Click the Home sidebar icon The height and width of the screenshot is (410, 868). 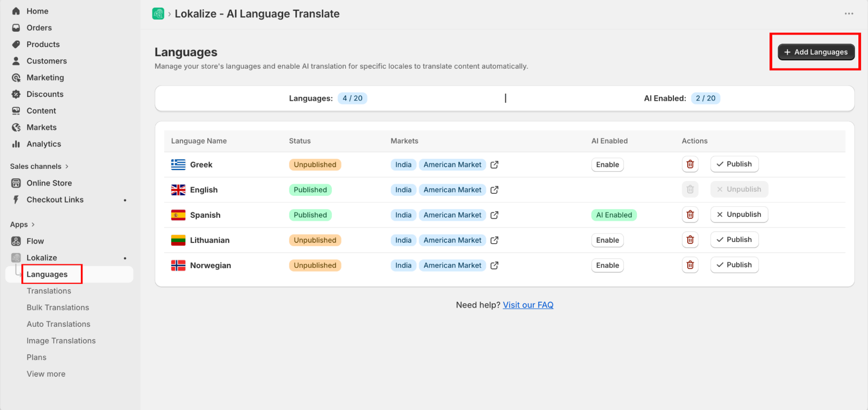16,11
